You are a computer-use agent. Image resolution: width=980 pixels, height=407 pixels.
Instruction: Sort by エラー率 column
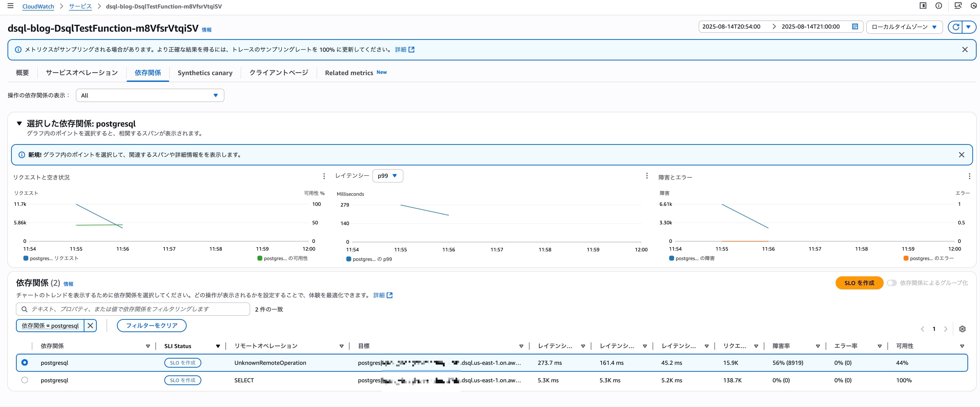click(880, 346)
